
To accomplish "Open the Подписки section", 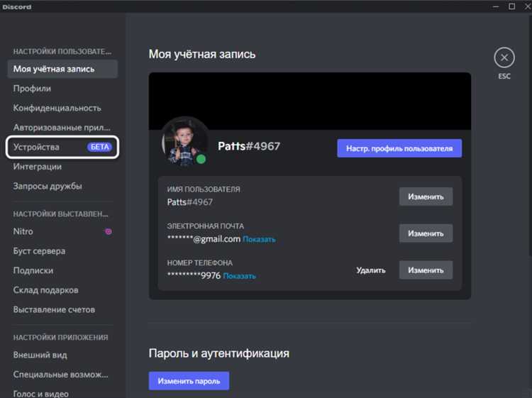I will point(62,270).
